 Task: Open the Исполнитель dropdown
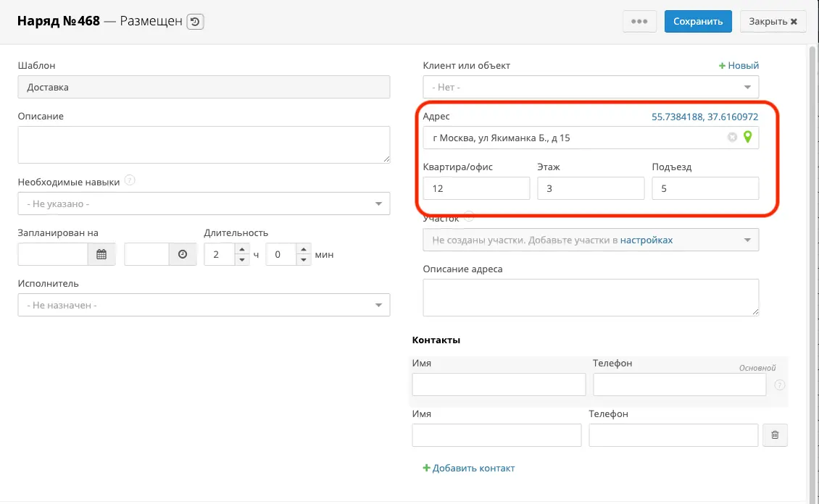(x=204, y=305)
